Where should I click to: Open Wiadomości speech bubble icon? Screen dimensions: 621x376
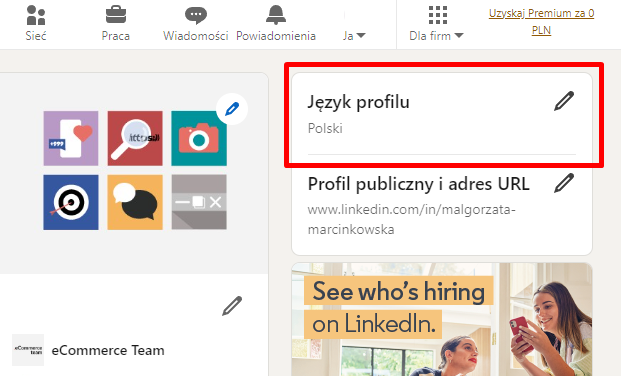196,15
